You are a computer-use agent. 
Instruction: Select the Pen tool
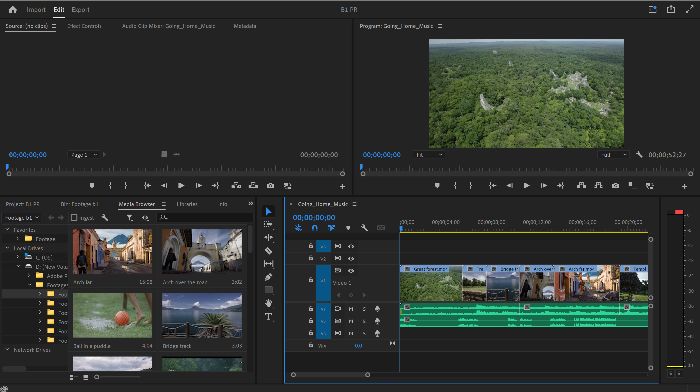[x=268, y=277]
